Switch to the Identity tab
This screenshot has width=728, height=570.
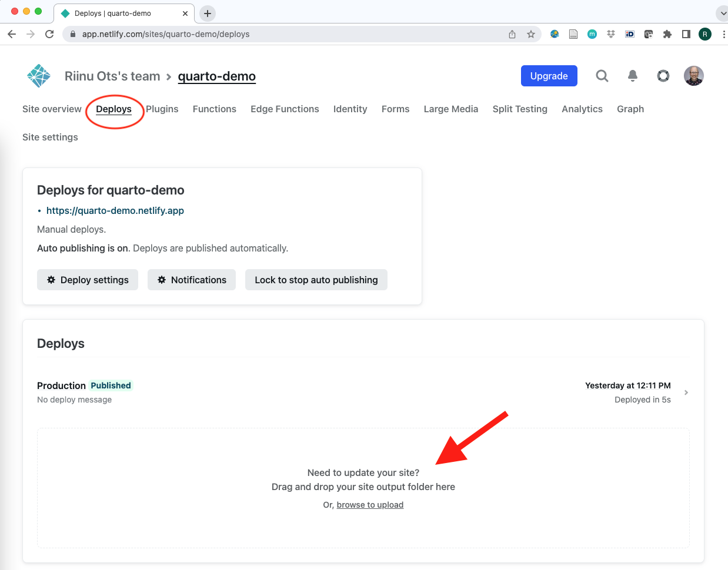[350, 109]
